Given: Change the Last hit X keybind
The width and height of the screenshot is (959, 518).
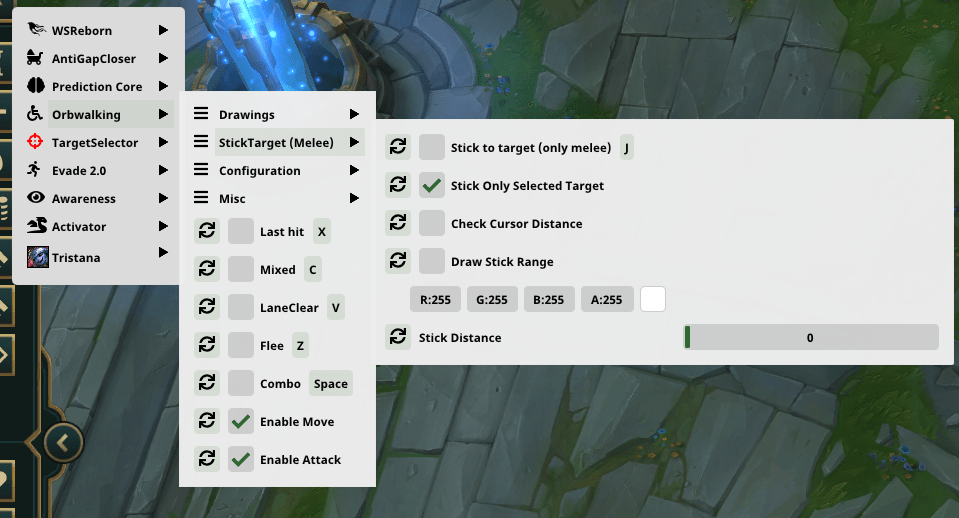Looking at the screenshot, I should click(322, 231).
